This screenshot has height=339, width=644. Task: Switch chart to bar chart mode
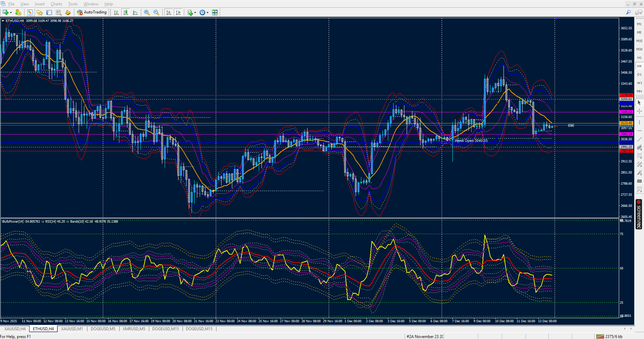click(116, 12)
